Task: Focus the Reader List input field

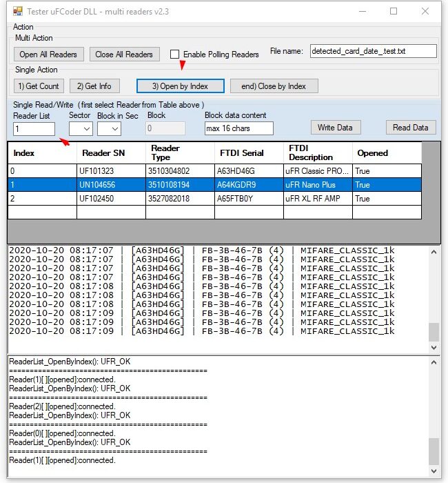Action: coord(34,128)
